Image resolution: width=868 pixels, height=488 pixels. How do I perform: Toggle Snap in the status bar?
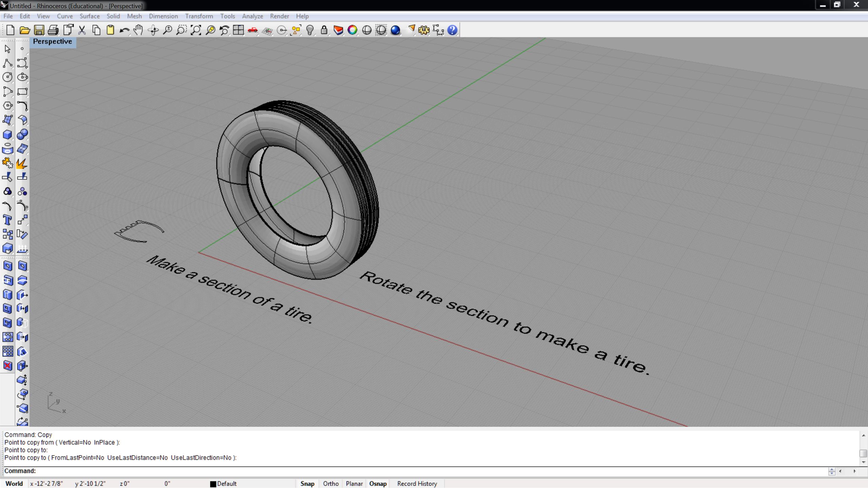click(x=307, y=484)
